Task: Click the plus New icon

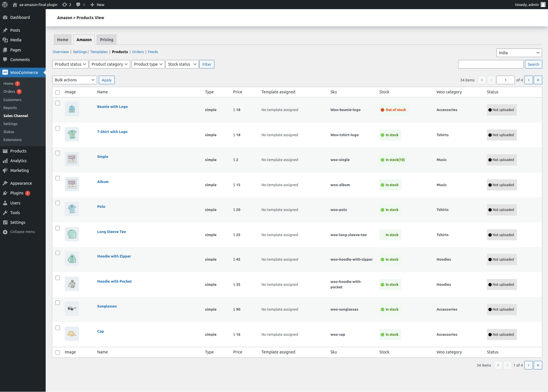Action: click(x=92, y=5)
